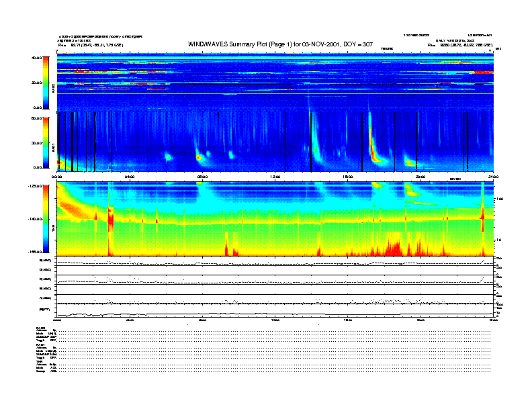Click the -155.00 tick on TNR color bar
Viewport: 532px width, 411px height.
[x=35, y=252]
